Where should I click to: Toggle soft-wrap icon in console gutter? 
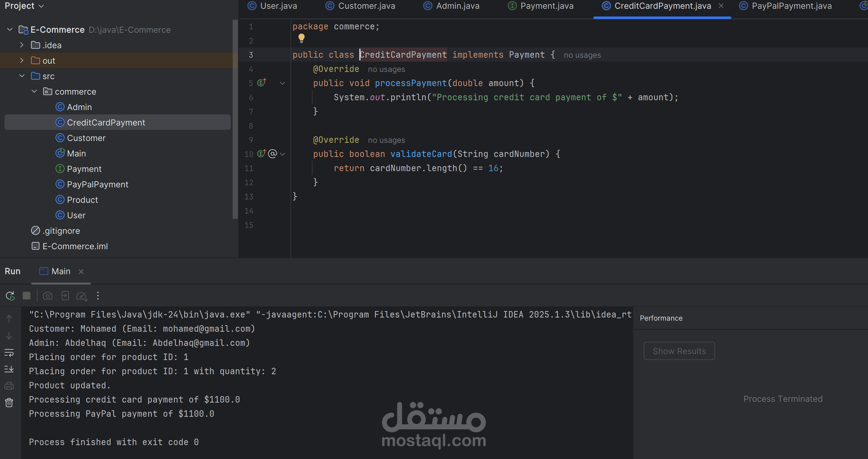[9, 353]
